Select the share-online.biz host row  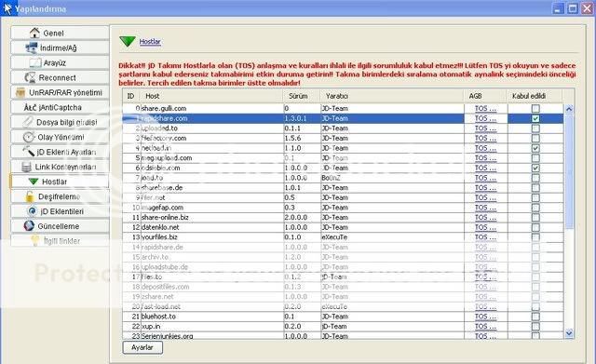343,217
